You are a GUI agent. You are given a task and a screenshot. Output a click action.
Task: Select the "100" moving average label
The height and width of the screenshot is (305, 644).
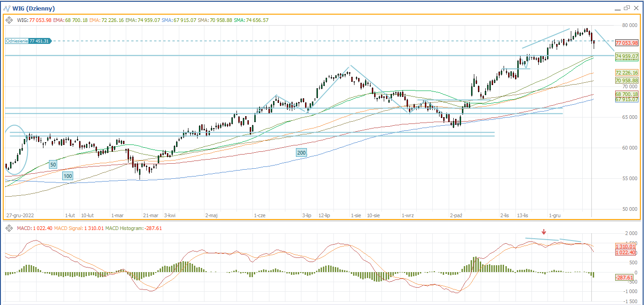[68, 176]
